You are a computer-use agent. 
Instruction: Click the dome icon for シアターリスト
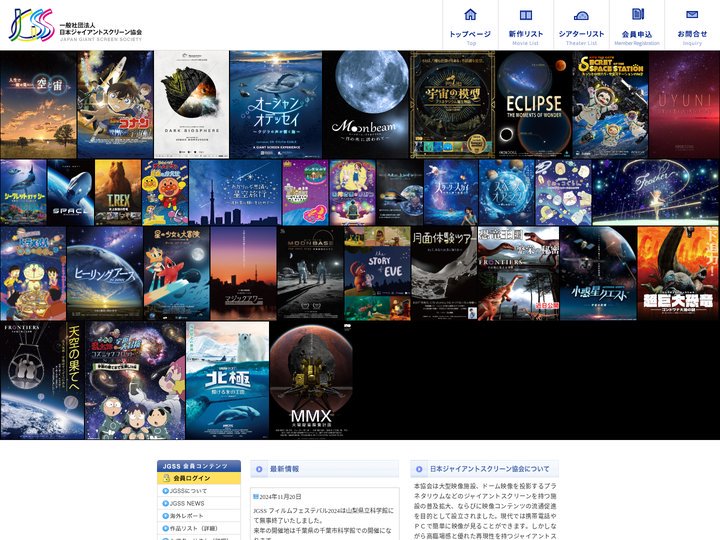pos(581,16)
